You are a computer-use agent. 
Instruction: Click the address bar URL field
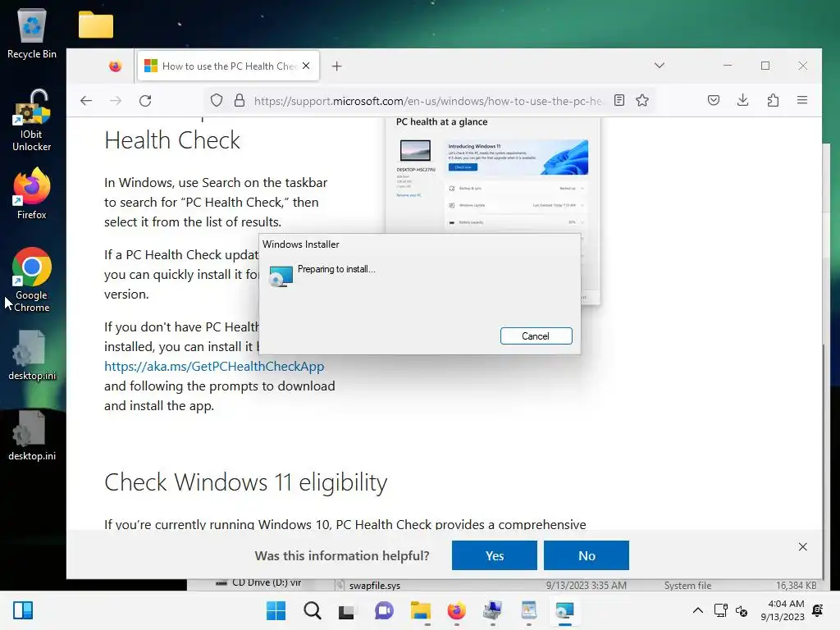(x=427, y=101)
